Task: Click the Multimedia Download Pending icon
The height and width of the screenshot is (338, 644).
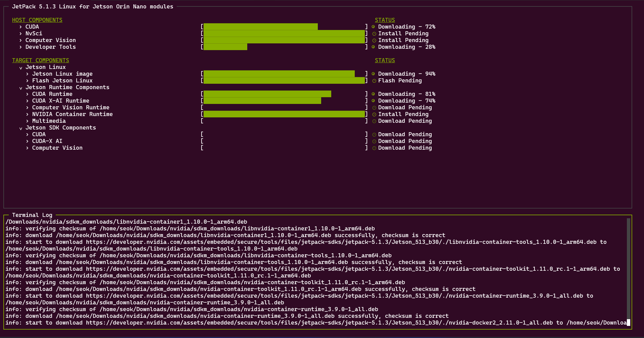Action: point(374,121)
